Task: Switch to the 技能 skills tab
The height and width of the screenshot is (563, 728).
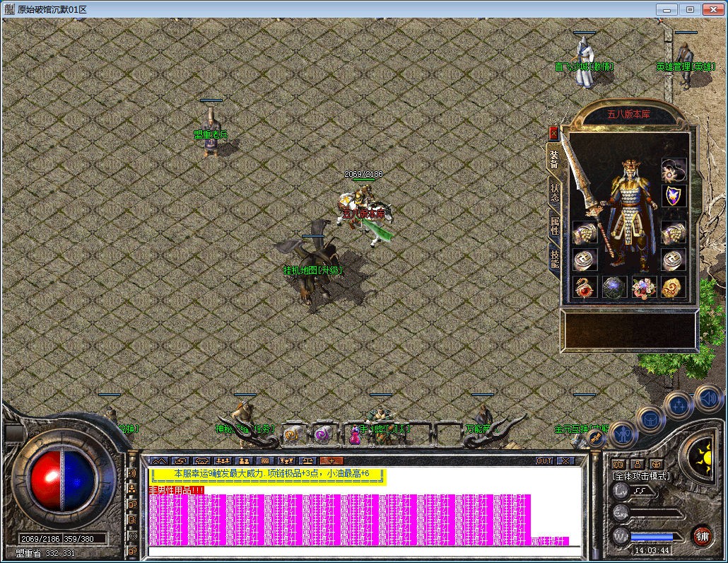Action: [x=554, y=259]
